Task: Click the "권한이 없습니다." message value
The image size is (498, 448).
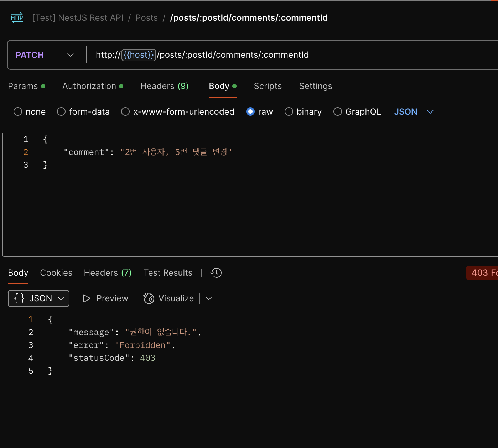Action: coord(161,332)
